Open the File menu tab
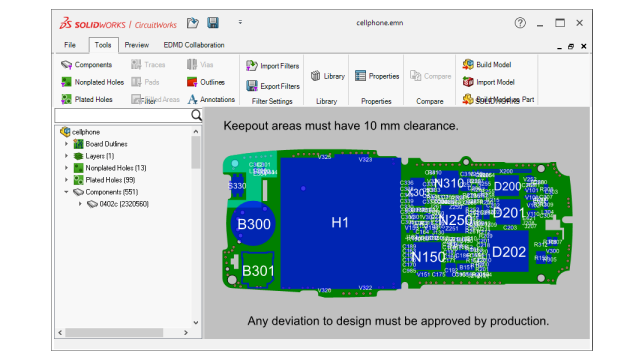This screenshot has height=360, width=640. tap(70, 45)
